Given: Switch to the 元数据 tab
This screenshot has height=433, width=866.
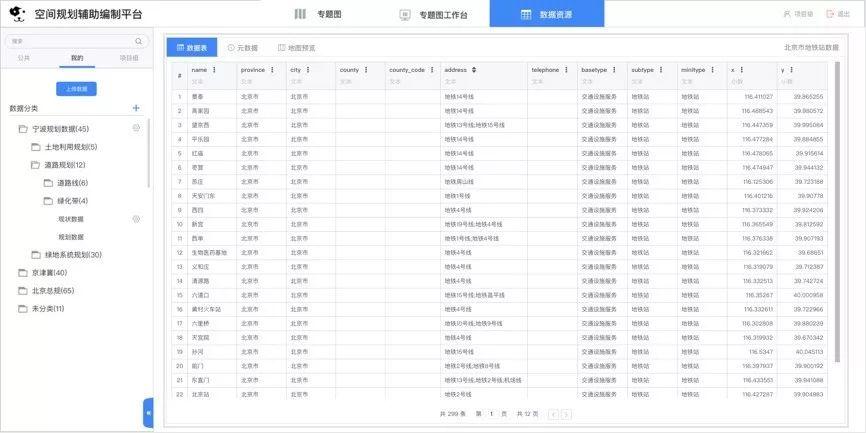Looking at the screenshot, I should click(242, 48).
